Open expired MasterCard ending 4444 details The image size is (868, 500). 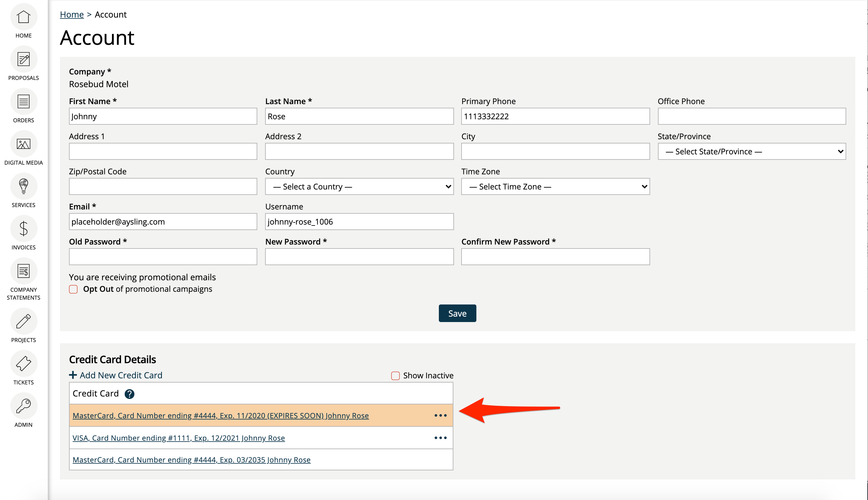220,415
